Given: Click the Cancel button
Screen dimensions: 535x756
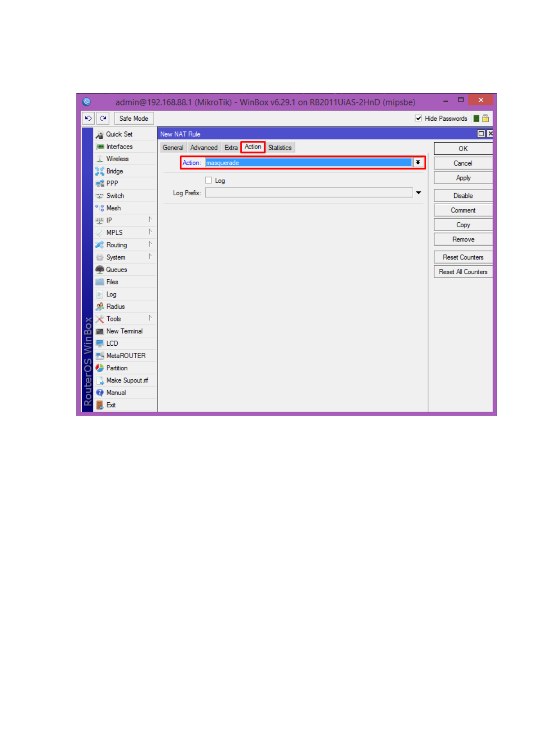Looking at the screenshot, I should [463, 163].
